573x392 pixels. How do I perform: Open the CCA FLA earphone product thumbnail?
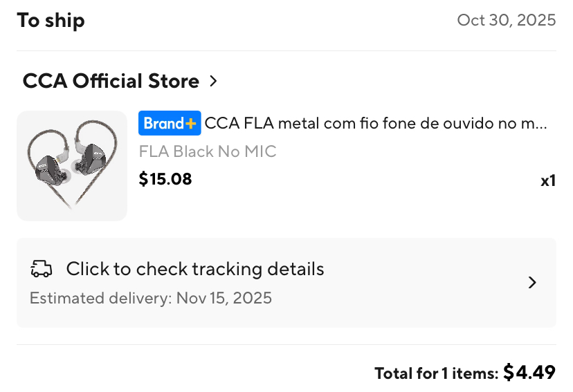tap(72, 166)
